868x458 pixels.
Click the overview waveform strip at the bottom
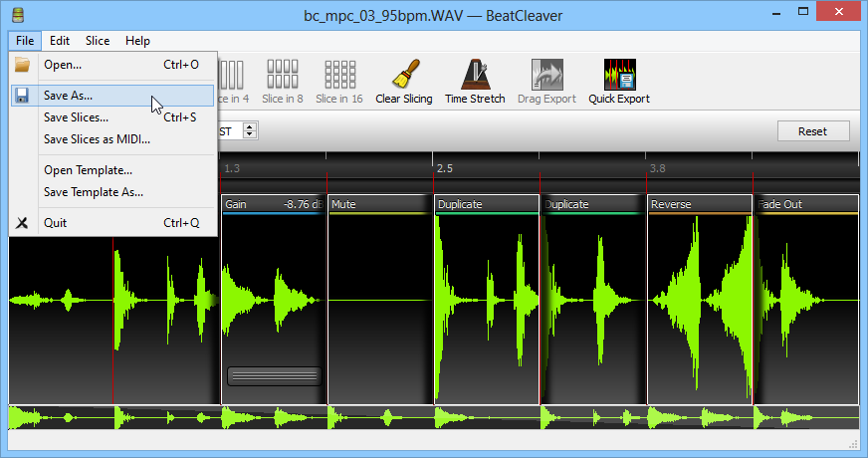click(433, 418)
